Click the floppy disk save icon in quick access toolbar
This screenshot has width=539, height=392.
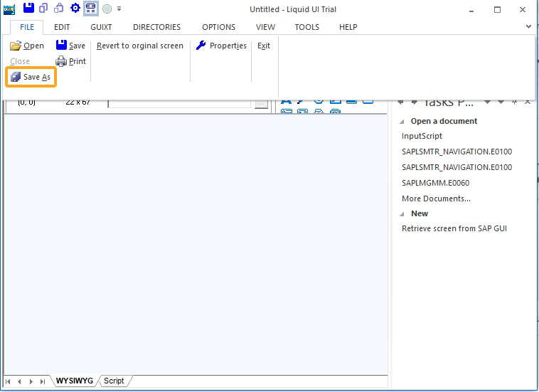[x=28, y=9]
